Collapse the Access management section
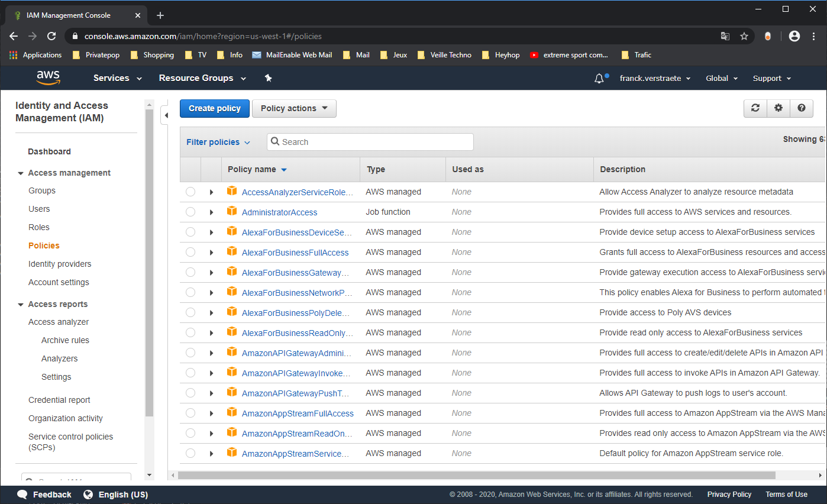Viewport: 827px width, 504px height. tap(21, 173)
